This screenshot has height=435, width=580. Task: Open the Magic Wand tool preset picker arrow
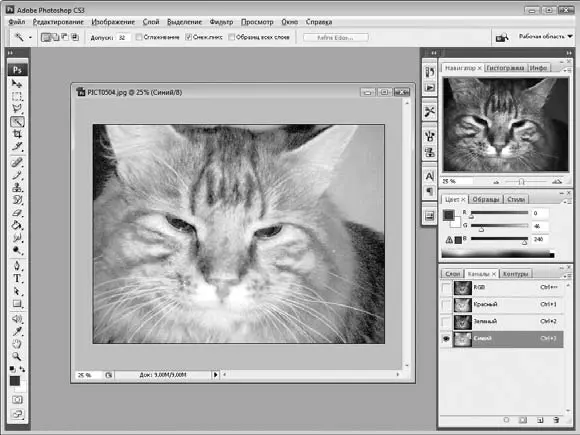point(30,37)
